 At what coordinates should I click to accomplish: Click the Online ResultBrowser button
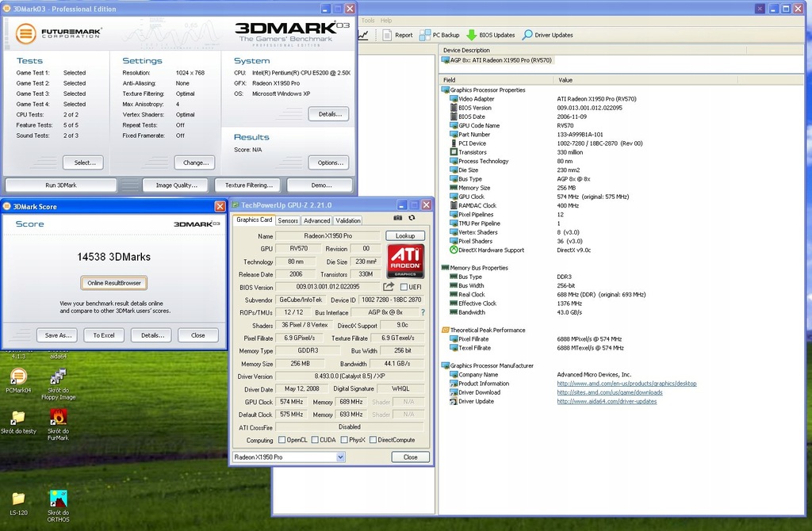pos(114,283)
